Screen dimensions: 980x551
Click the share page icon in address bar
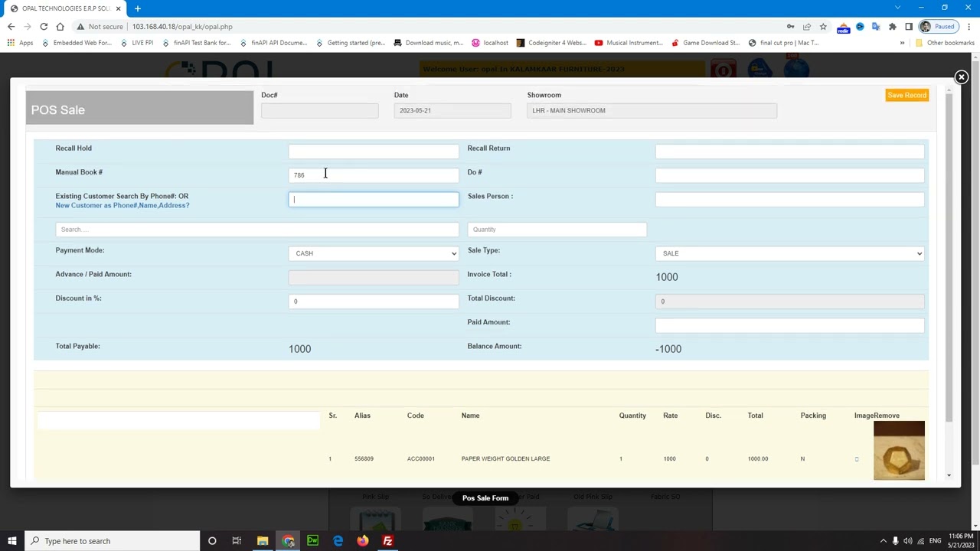coord(807,27)
